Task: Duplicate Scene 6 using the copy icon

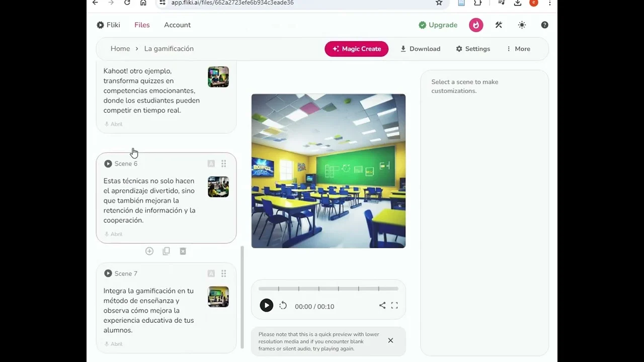Action: (166, 251)
